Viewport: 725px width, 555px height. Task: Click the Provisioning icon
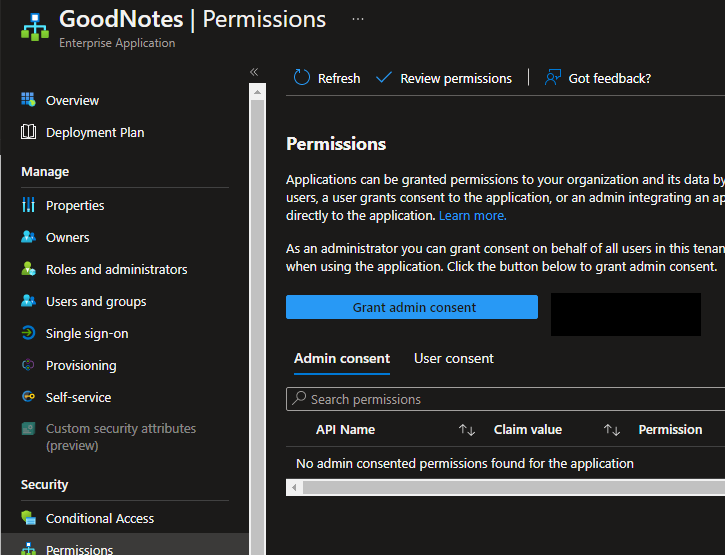click(28, 365)
